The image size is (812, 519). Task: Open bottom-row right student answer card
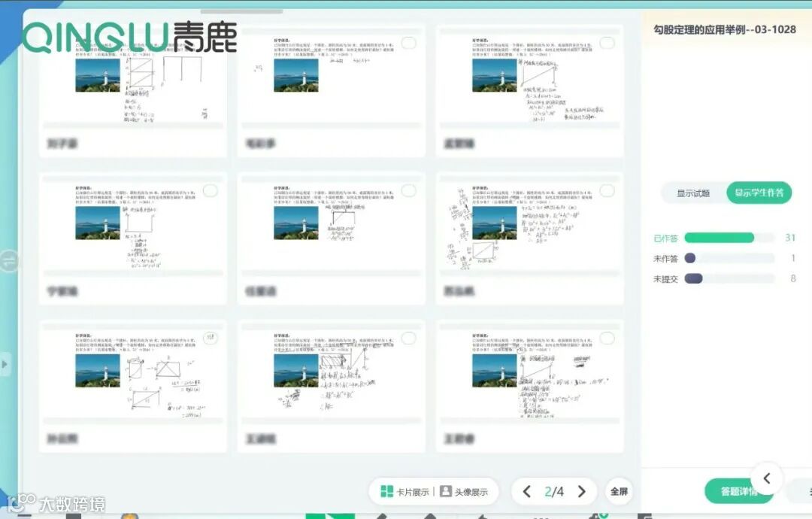(x=530, y=386)
